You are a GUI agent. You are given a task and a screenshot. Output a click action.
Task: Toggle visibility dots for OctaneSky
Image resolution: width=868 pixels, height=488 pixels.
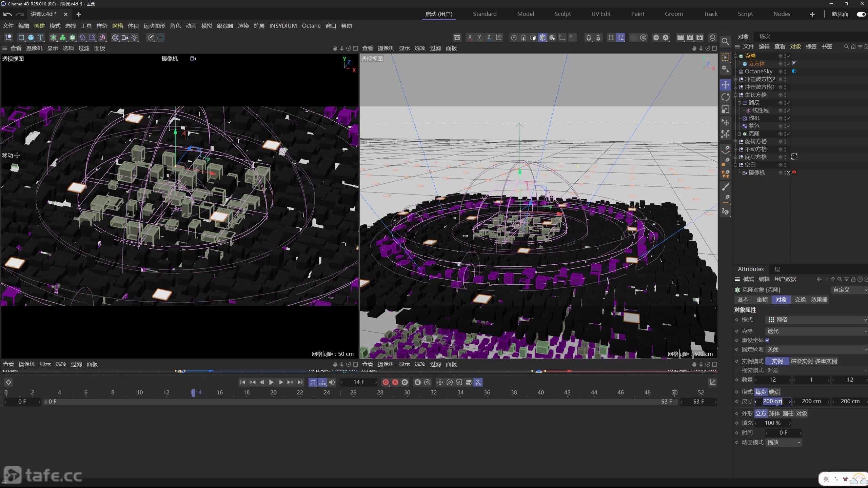point(785,72)
